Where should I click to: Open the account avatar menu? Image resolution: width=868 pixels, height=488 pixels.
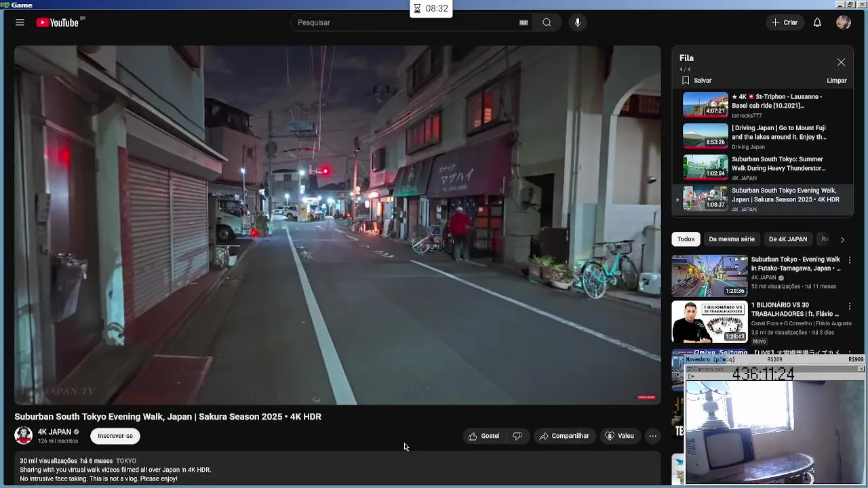coord(844,22)
